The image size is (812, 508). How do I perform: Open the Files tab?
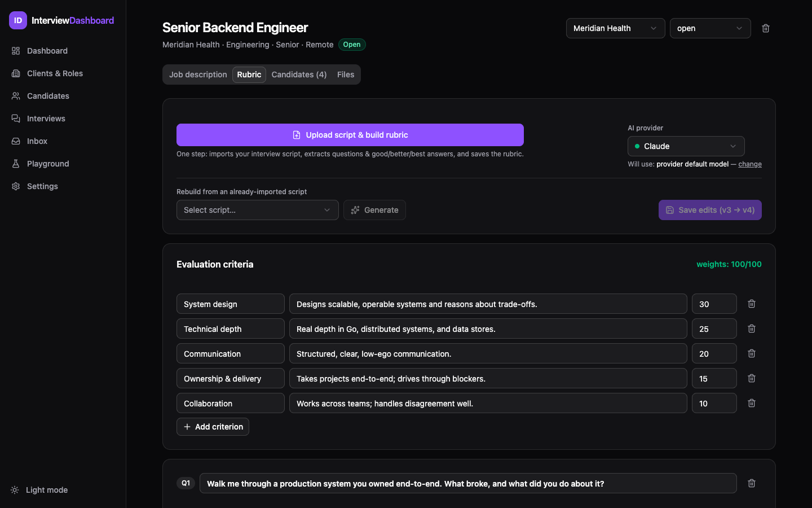[346, 75]
